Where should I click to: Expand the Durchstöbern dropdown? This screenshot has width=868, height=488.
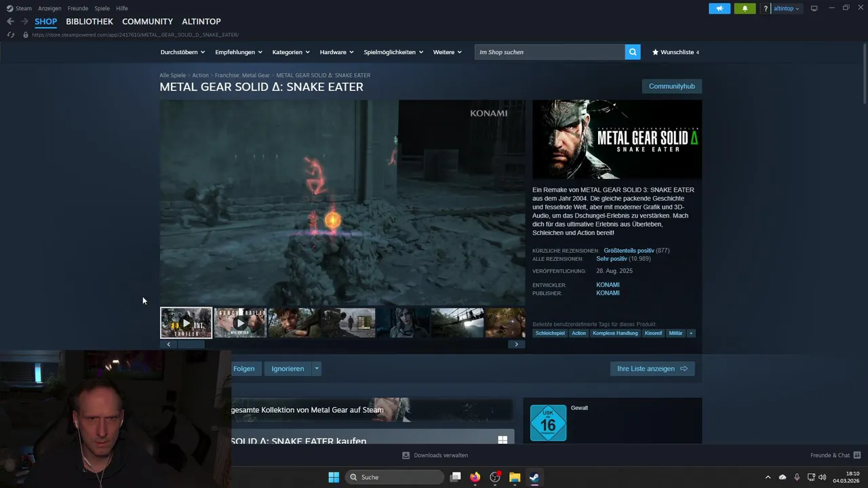click(182, 52)
